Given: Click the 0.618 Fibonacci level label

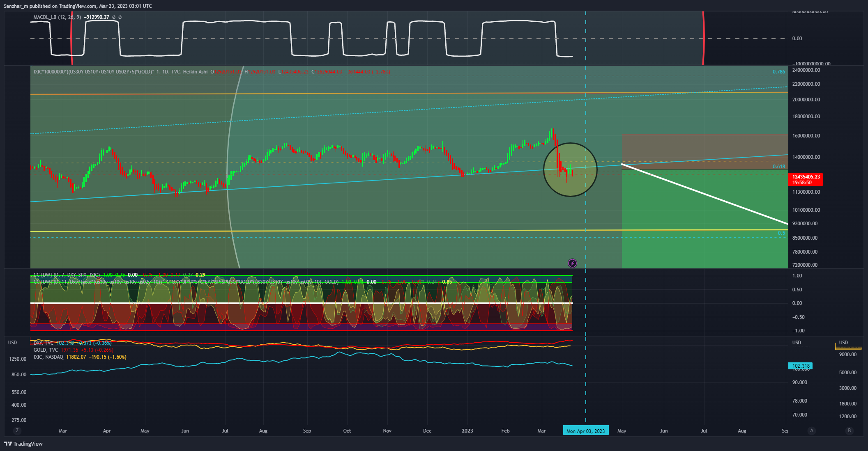Looking at the screenshot, I should coord(778,167).
